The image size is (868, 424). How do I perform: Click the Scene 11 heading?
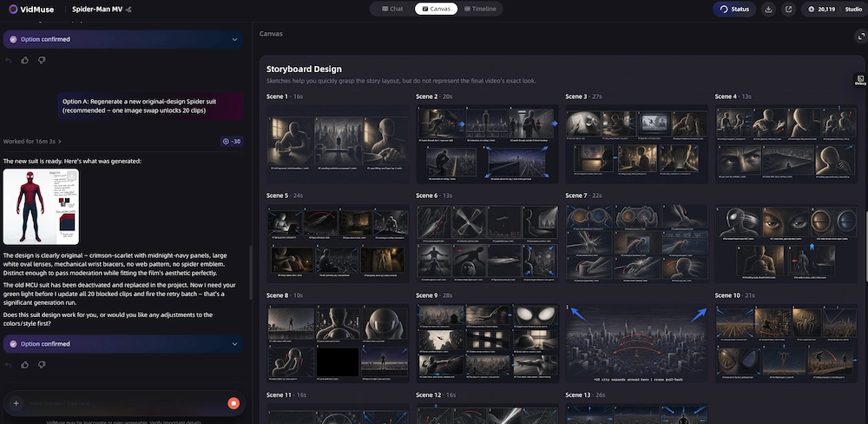[x=279, y=395]
